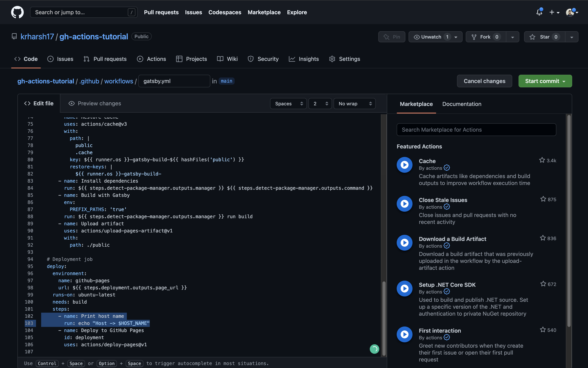
Task: Click the Close Stale Issues action icon
Action: pos(404,204)
